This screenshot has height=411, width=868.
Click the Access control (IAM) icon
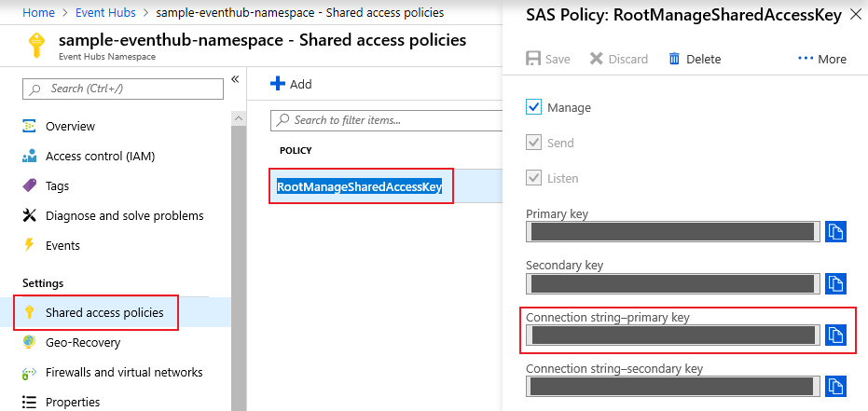point(29,156)
